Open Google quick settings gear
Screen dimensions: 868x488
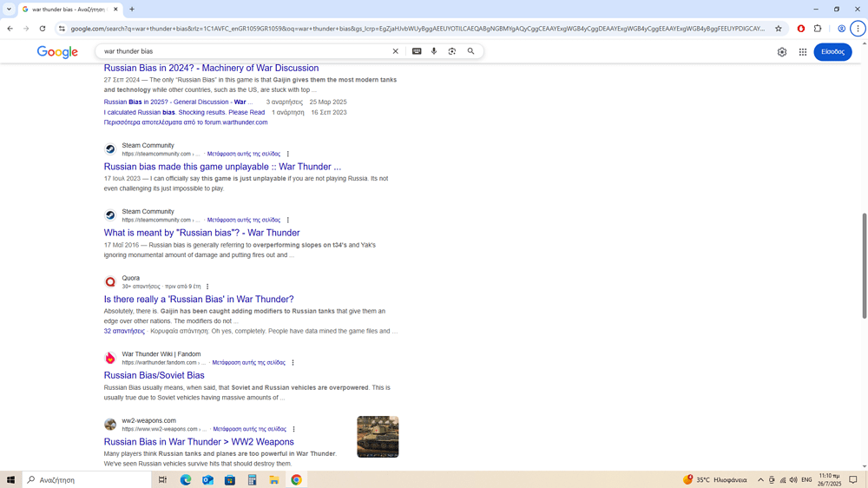pos(782,52)
